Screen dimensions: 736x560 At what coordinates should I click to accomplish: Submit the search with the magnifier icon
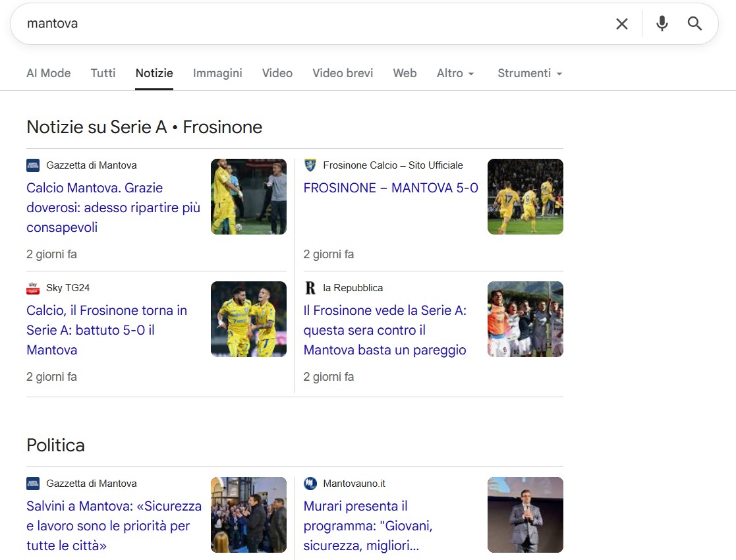tap(694, 24)
